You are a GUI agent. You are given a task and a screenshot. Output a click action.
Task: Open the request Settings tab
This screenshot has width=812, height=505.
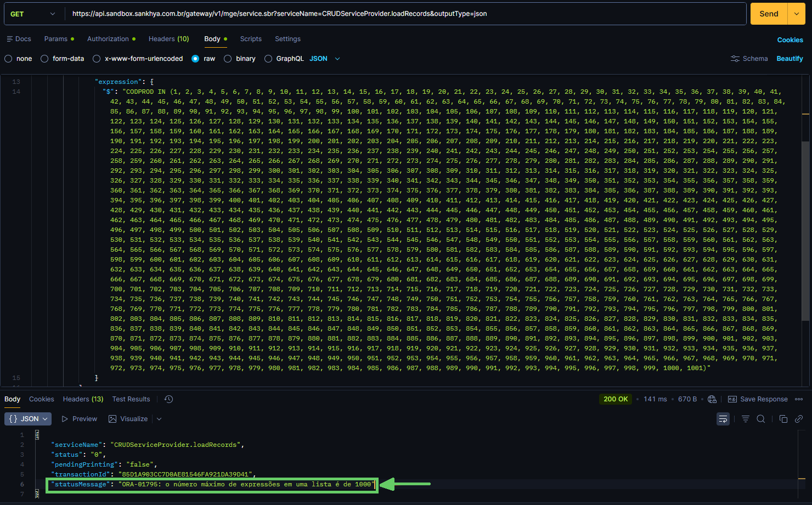click(287, 39)
